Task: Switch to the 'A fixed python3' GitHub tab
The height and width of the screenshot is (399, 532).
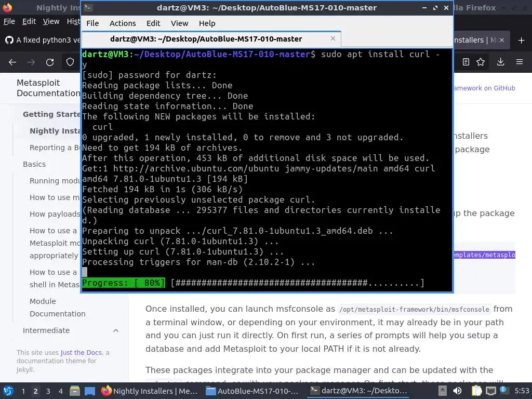Action: click(x=43, y=40)
